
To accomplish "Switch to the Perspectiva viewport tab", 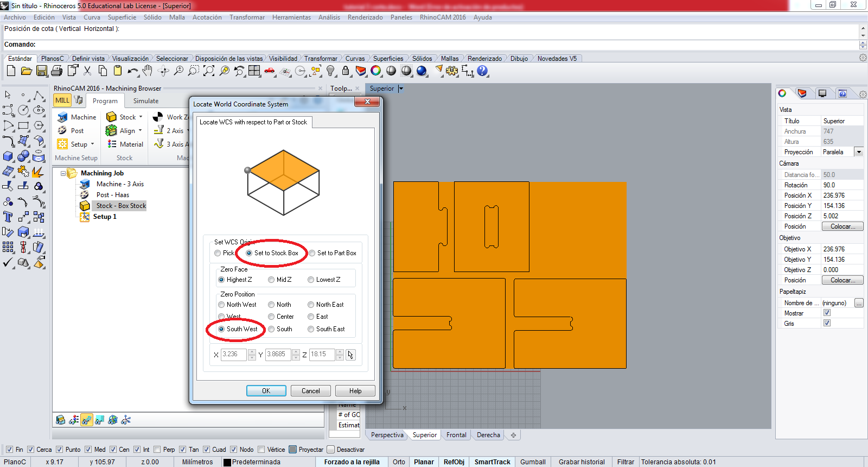I will [387, 435].
